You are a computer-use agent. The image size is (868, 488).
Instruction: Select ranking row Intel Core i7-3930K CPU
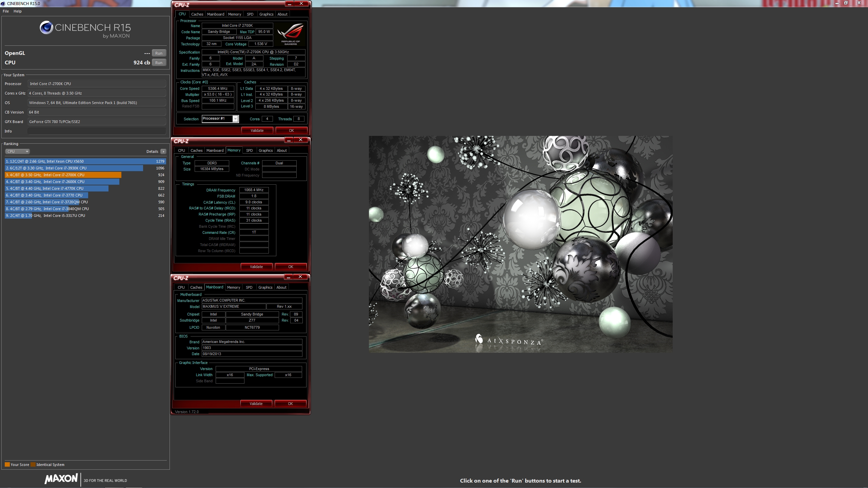click(85, 168)
